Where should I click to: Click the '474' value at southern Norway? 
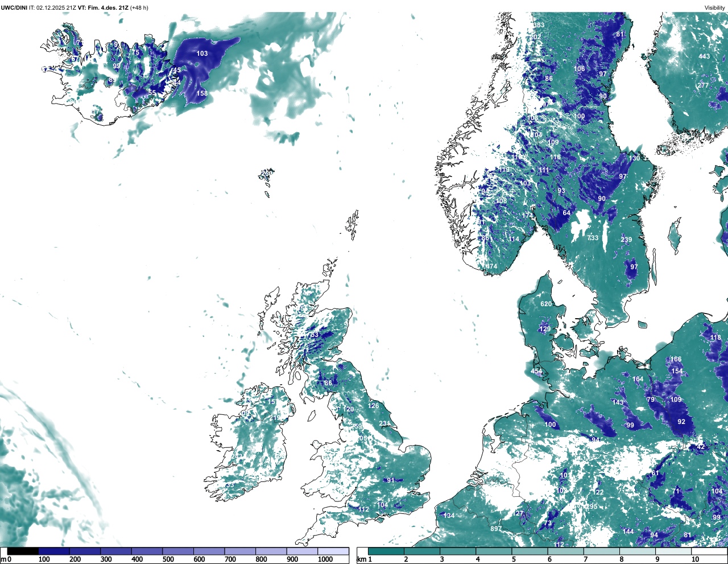(x=491, y=267)
